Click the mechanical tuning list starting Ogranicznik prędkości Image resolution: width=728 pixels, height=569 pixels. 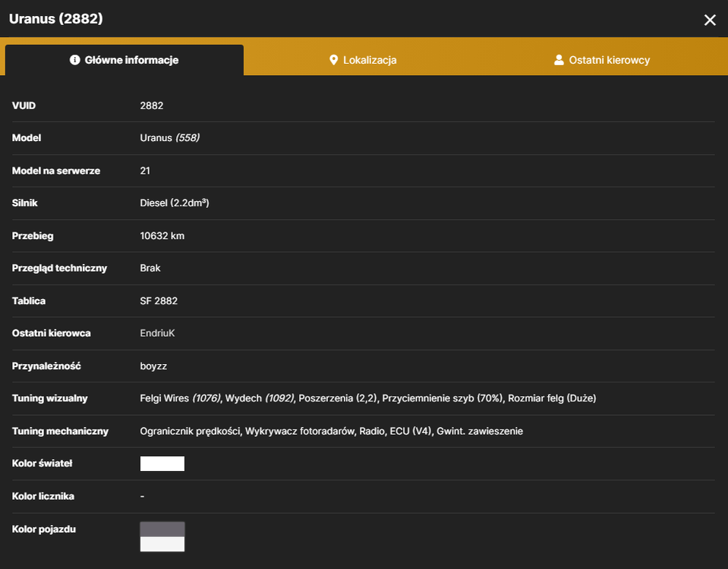331,431
